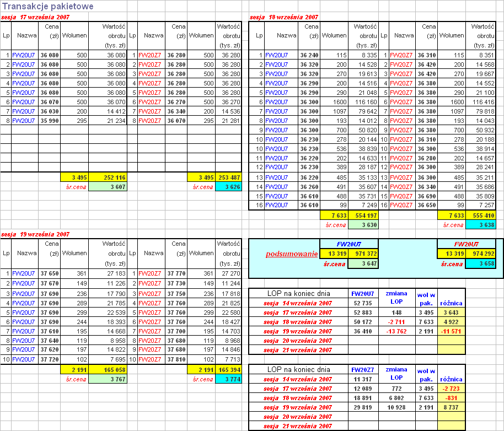This screenshot has width=504, height=431.
Task: Select cyan average price cell 3 626
Action: pos(228,187)
